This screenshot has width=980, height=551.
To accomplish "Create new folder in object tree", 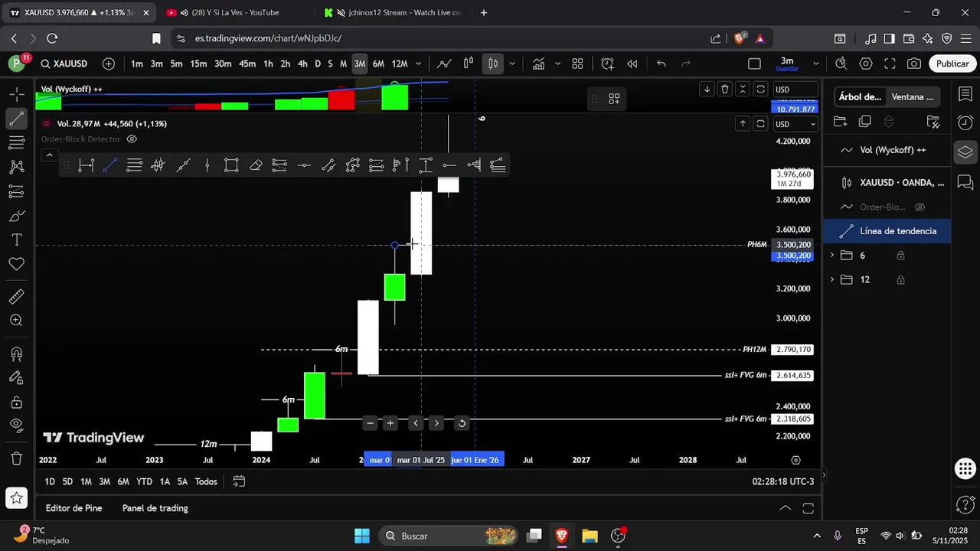I will pos(841,122).
